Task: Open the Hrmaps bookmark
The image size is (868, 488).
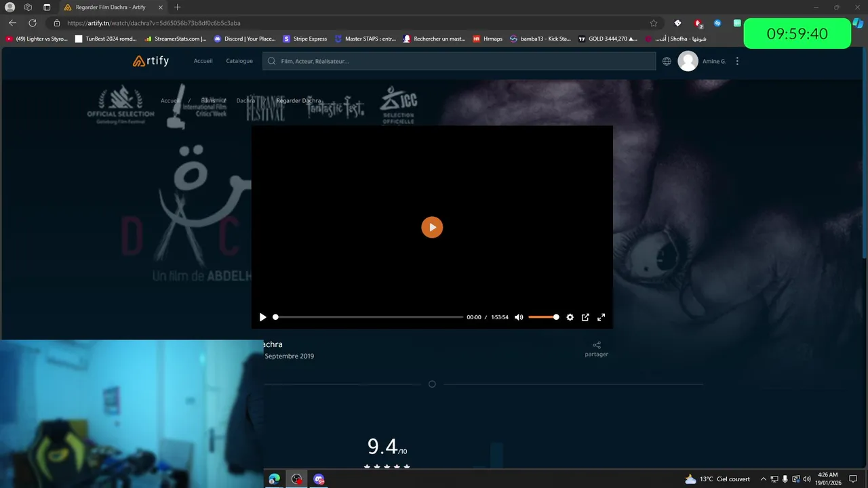Action: (488, 39)
